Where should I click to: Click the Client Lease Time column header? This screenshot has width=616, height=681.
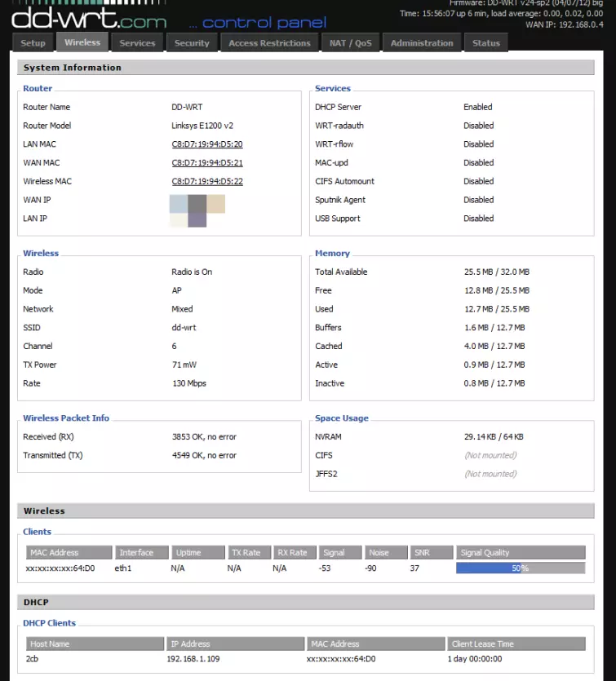coord(516,643)
